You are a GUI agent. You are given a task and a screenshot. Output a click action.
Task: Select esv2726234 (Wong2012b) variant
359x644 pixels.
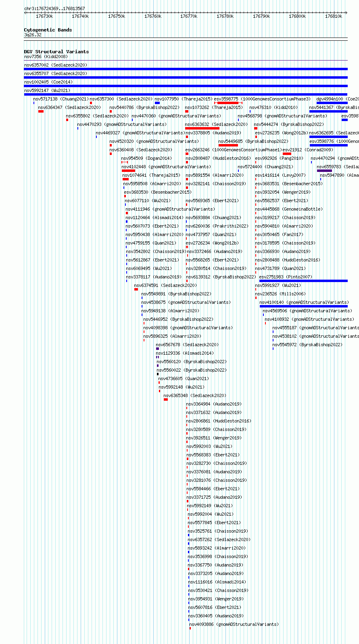click(x=212, y=243)
